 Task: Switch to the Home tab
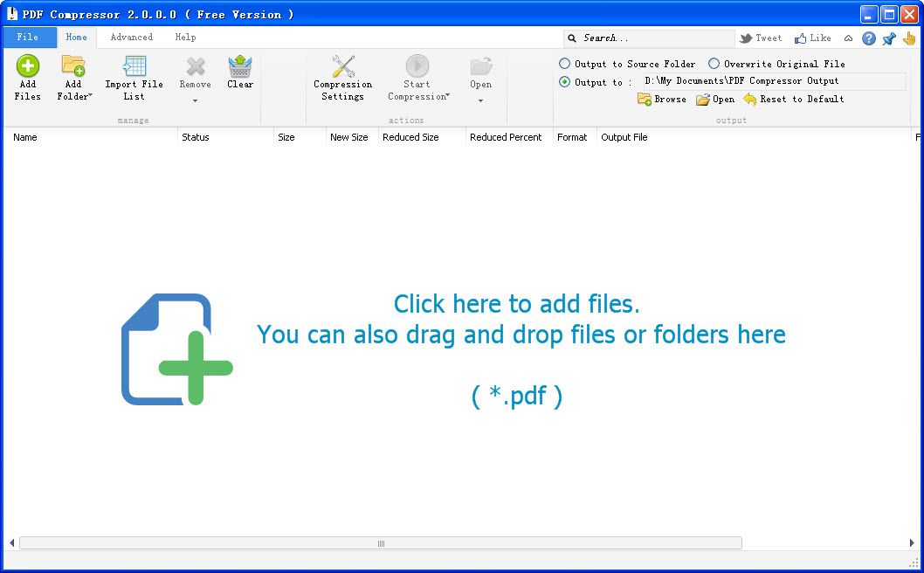77,38
